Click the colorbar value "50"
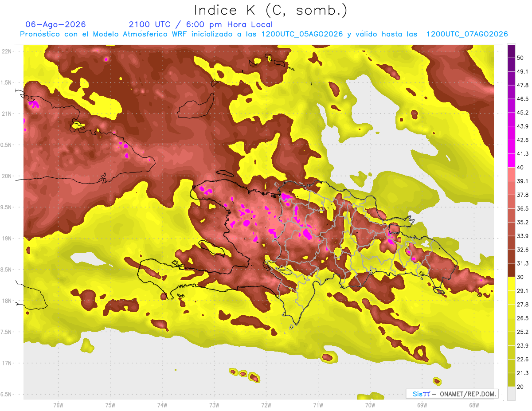 pyautogui.click(x=520, y=58)
